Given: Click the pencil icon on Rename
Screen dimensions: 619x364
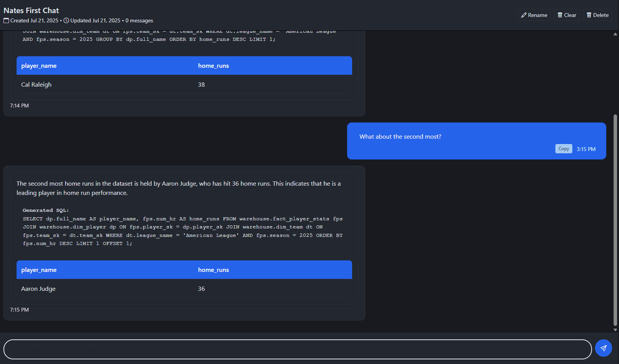Looking at the screenshot, I should (x=524, y=15).
